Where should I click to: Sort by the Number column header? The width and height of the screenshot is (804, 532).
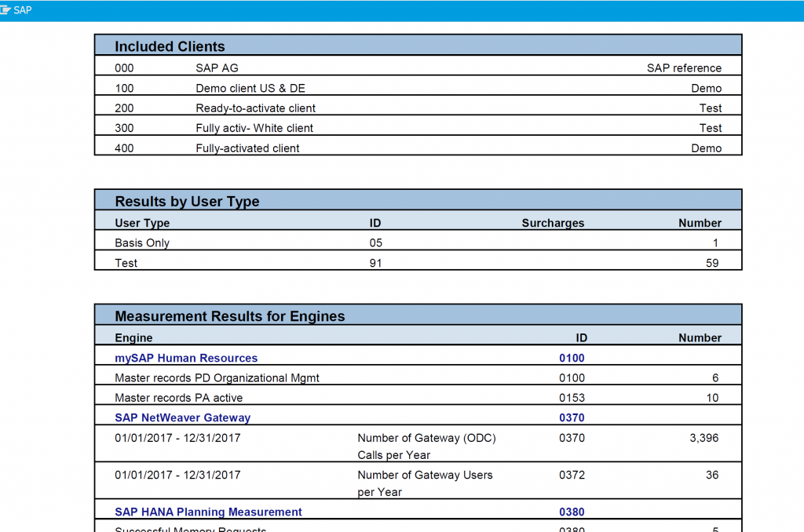point(701,337)
